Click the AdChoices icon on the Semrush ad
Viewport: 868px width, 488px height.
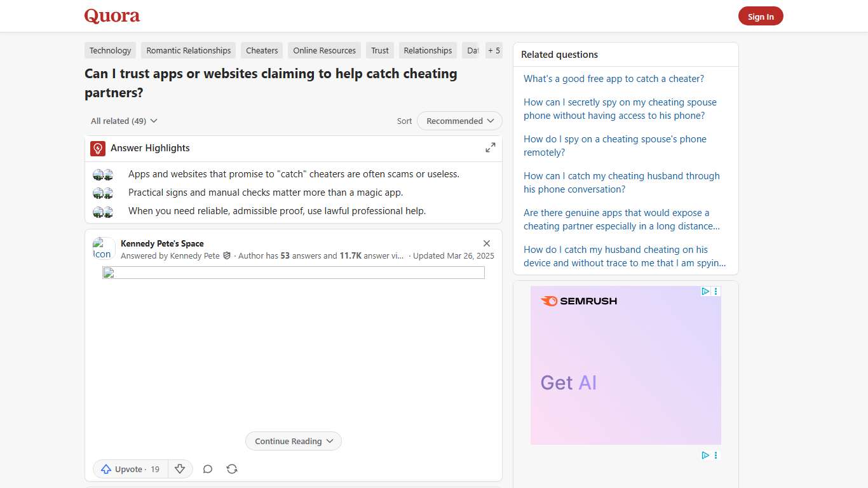[705, 291]
